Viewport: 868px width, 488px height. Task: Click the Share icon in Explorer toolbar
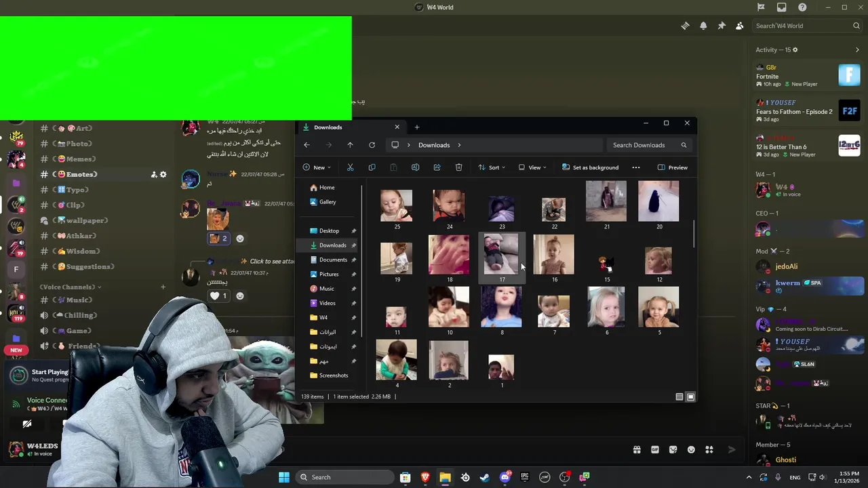(437, 167)
